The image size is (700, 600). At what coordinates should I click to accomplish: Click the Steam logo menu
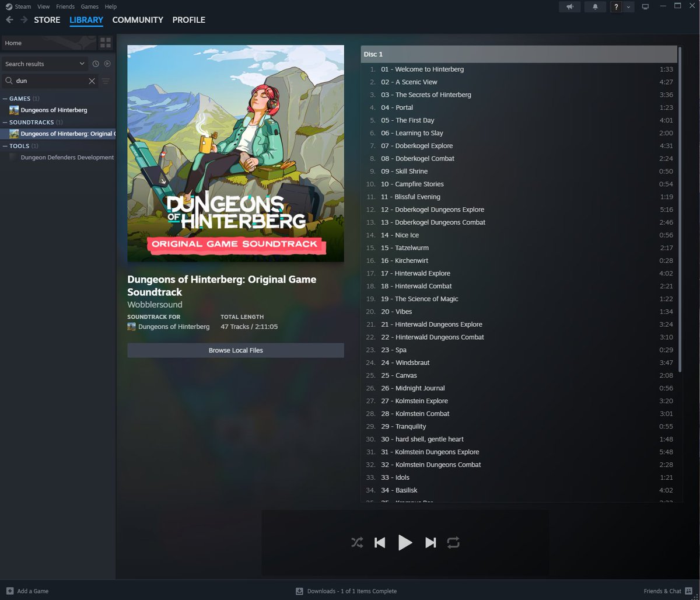click(x=9, y=6)
